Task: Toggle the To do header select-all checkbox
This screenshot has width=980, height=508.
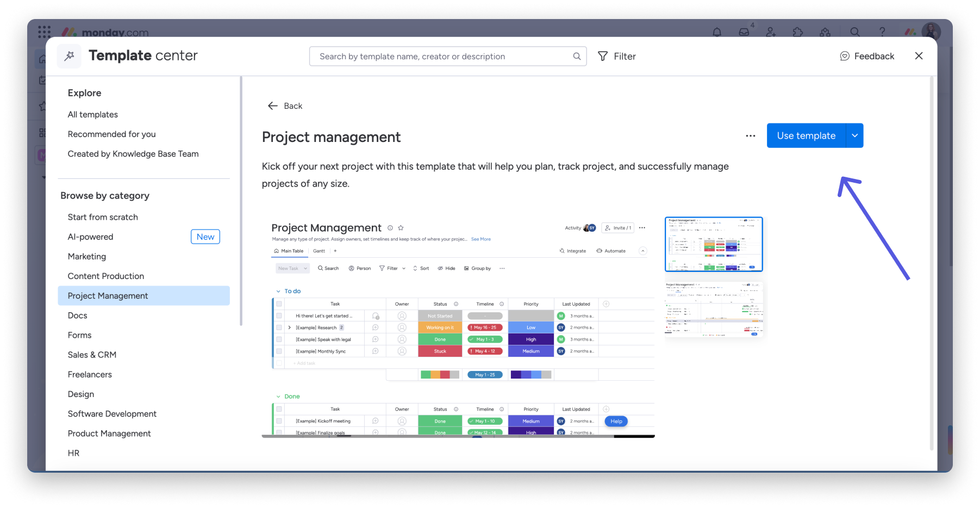Action: 279,304
